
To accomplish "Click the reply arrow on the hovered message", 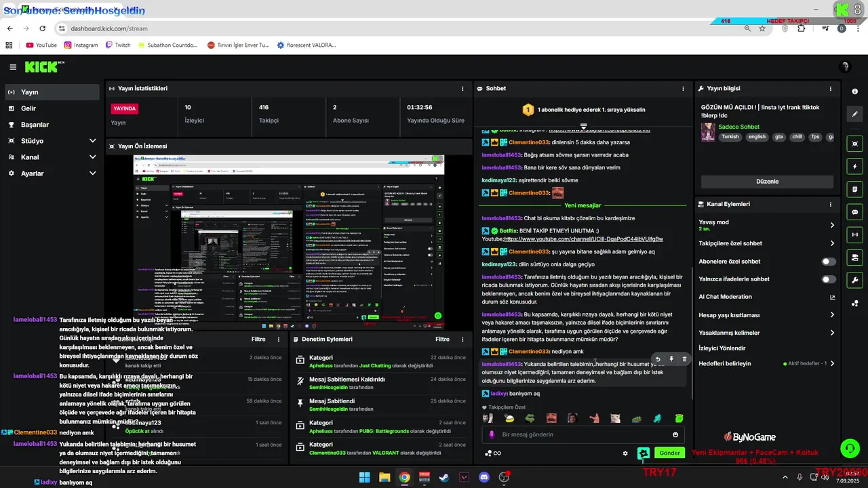I will pyautogui.click(x=658, y=359).
